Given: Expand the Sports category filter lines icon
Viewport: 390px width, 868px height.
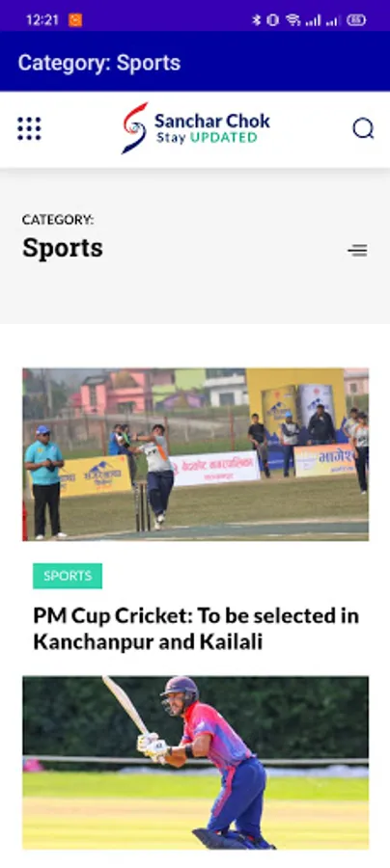Looking at the screenshot, I should point(357,250).
